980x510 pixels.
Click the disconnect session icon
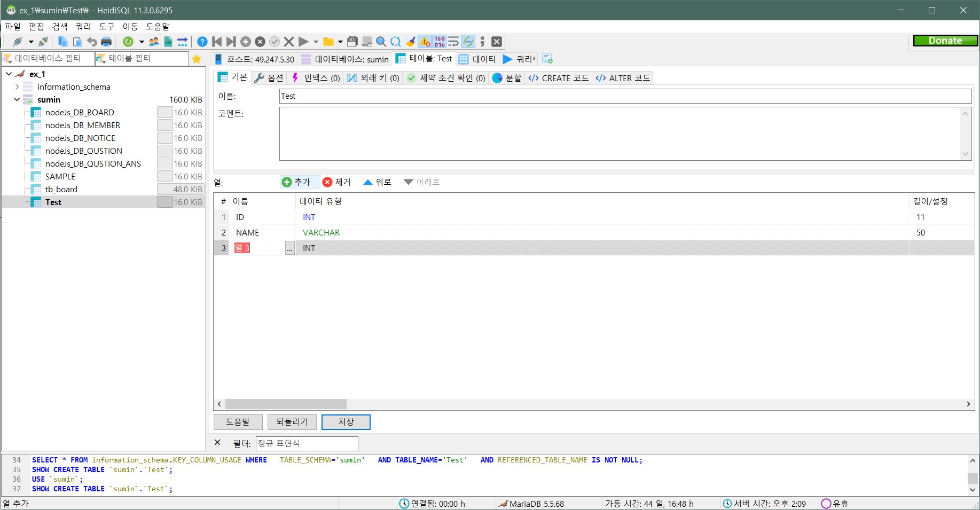point(43,42)
